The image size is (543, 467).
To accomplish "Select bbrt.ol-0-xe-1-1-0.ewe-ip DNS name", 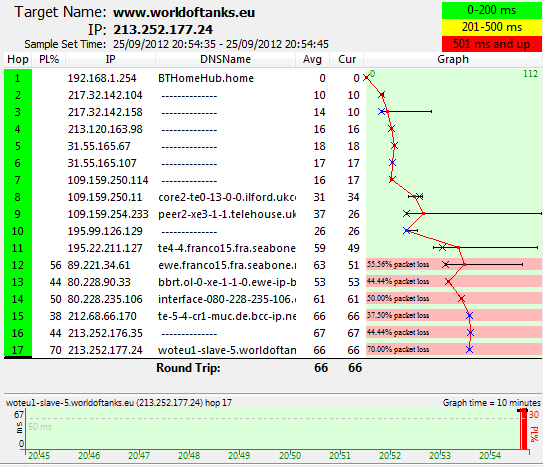I will [x=227, y=282].
